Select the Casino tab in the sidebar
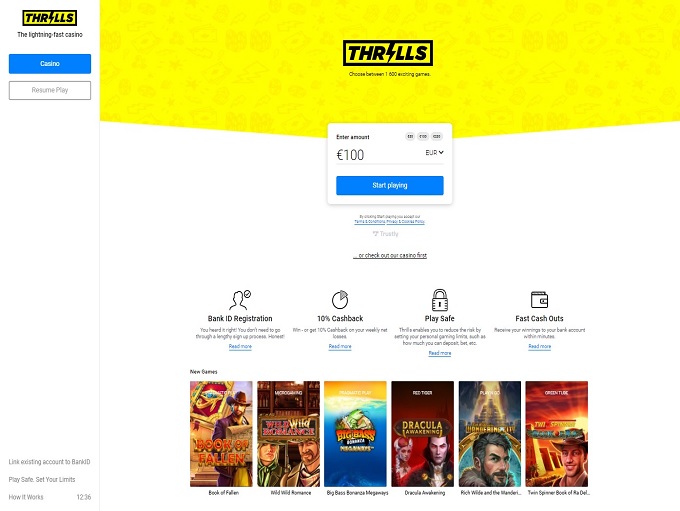680x511 pixels. [50, 64]
